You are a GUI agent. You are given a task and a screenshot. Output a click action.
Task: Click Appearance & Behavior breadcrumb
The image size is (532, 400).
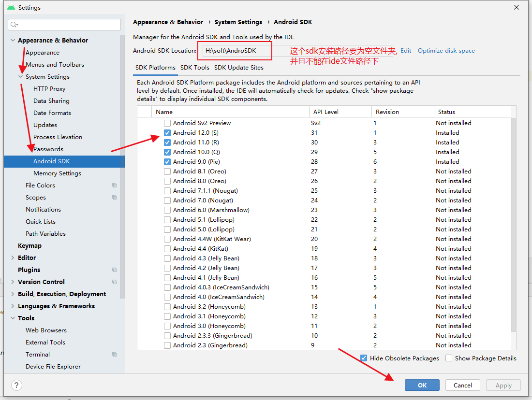click(x=168, y=22)
